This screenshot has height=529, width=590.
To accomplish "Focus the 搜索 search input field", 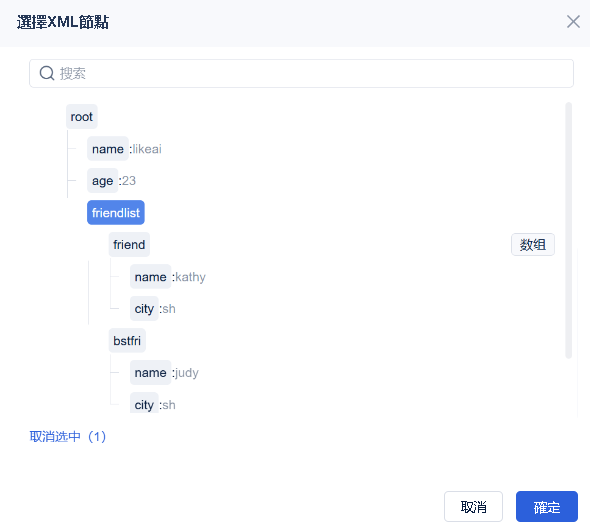I will (x=301, y=73).
